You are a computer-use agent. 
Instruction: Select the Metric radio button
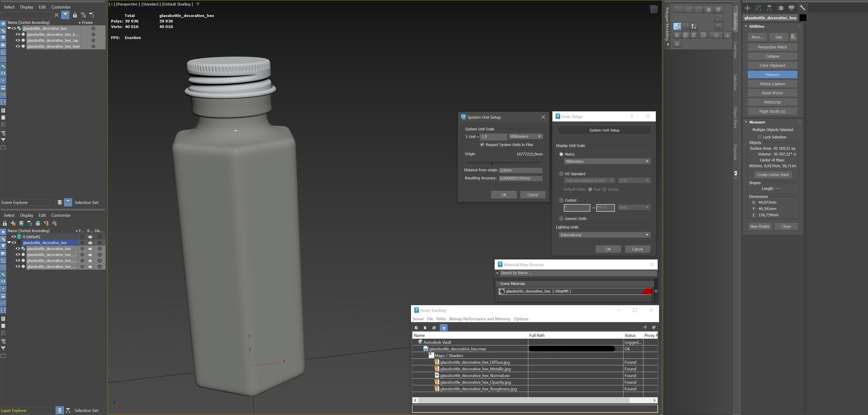[x=561, y=154]
